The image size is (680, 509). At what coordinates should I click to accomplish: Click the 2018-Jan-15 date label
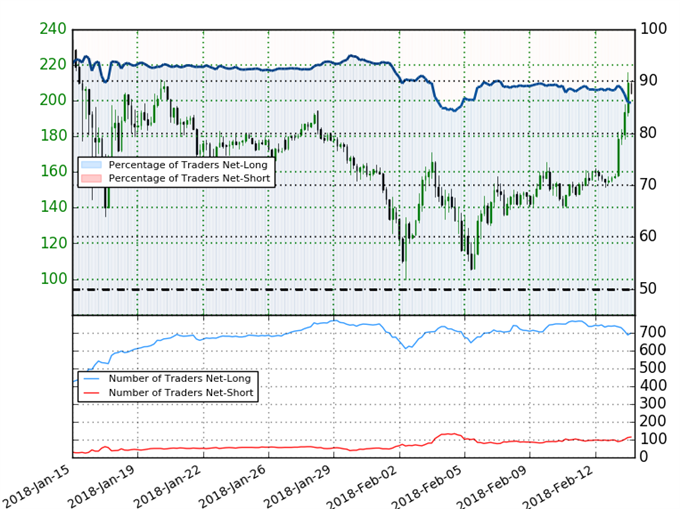(37, 486)
